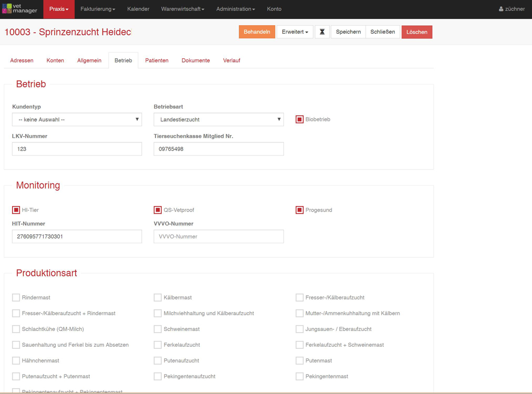Open the Dokumente tab

[x=196, y=60]
